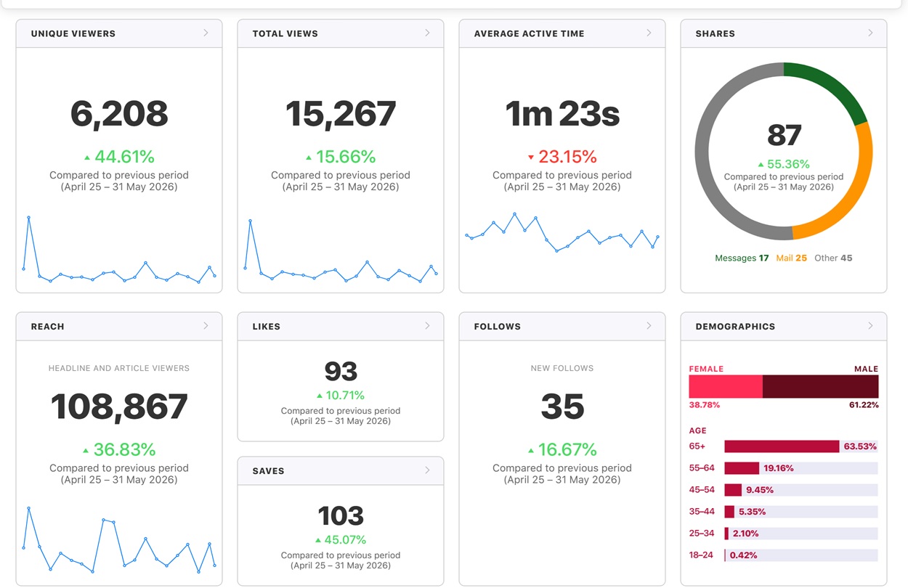Click the Messages 17 legend label
The image size is (908, 588).
click(742, 258)
